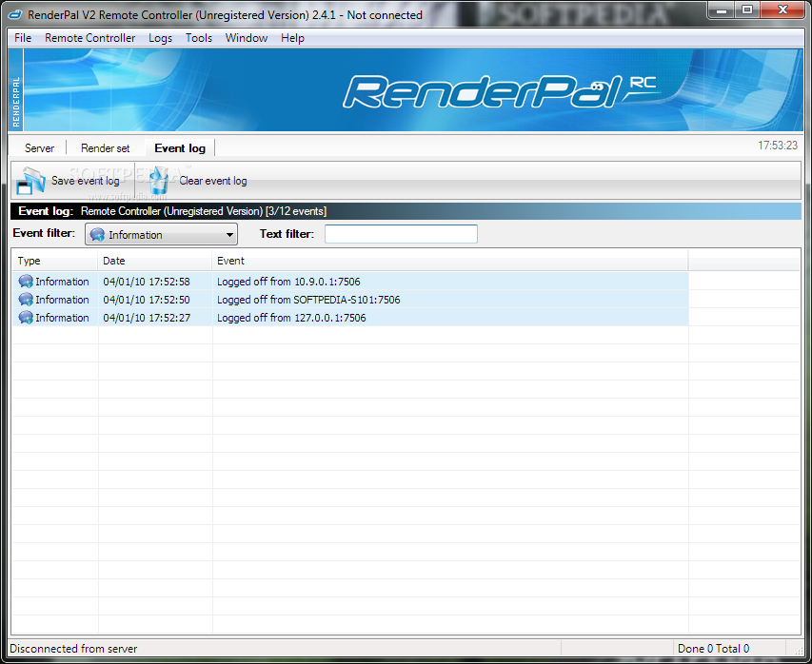Select the Event log tab
The width and height of the screenshot is (812, 664).
point(180,148)
